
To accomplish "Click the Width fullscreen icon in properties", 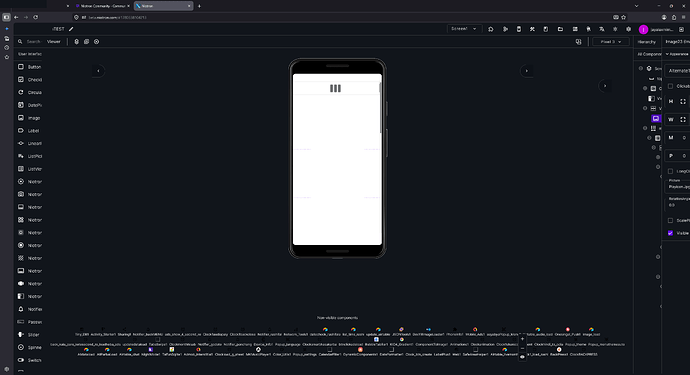I will [x=683, y=120].
